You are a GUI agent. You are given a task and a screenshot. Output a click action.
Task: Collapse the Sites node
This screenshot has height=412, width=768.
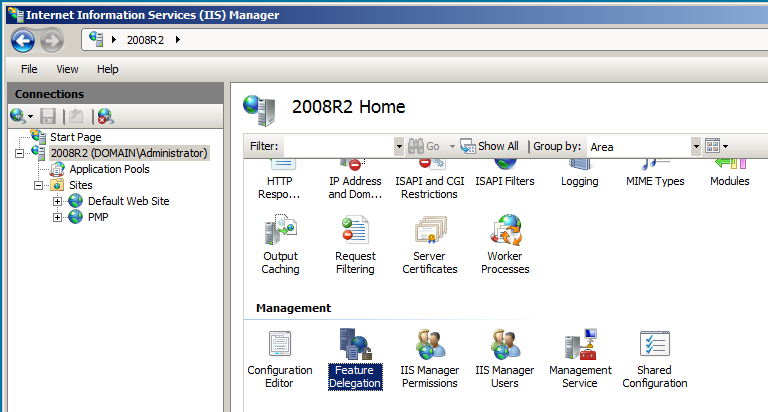38,185
